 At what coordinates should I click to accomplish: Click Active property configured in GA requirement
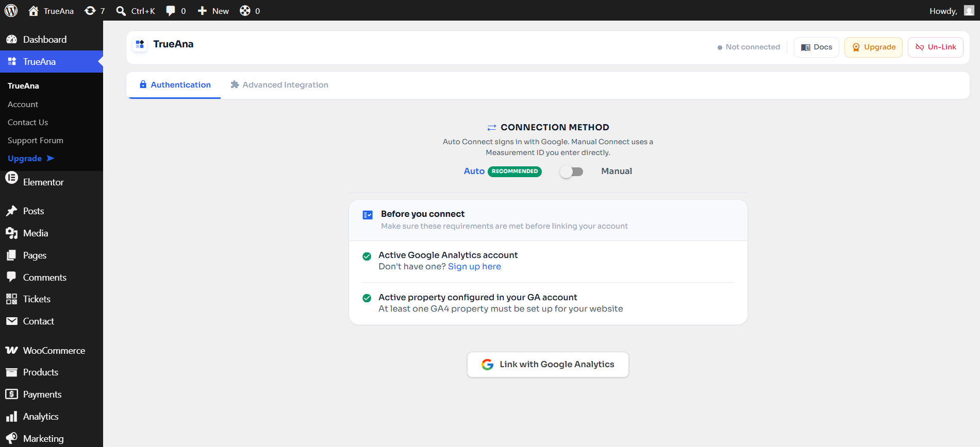[478, 298]
